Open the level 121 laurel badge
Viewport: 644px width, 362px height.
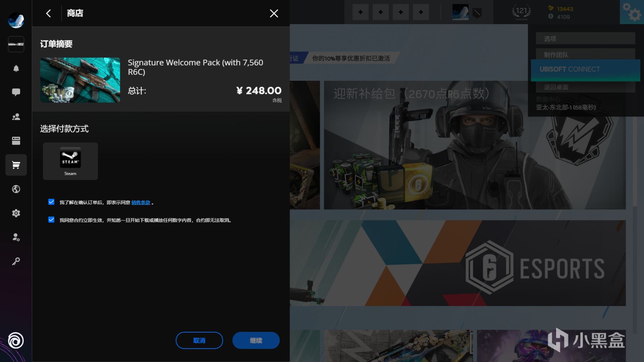click(521, 12)
